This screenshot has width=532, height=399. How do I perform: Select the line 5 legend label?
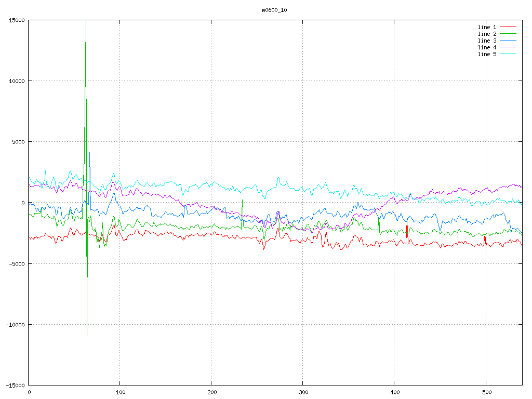(487, 54)
